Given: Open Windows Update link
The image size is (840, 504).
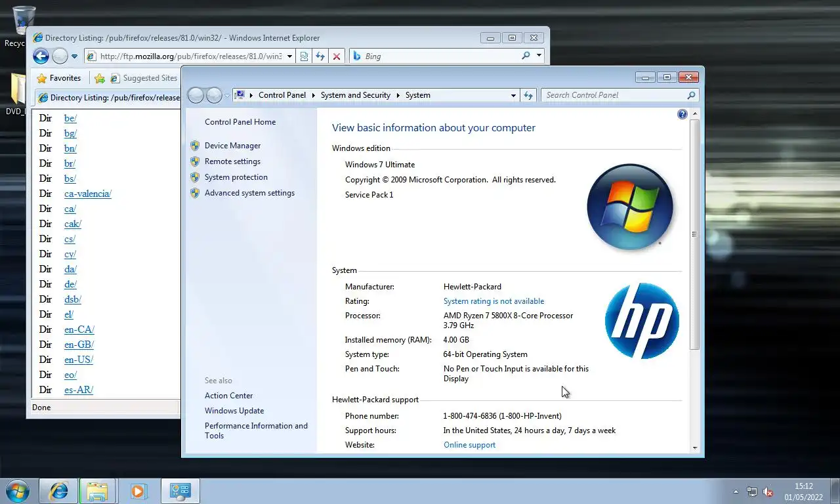Looking at the screenshot, I should click(x=234, y=411).
